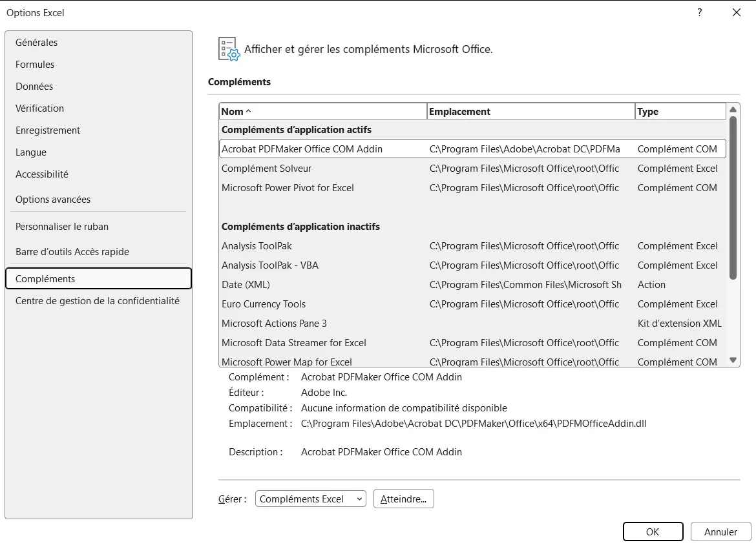Select the Analysis ToolPak row

pyautogui.click(x=472, y=246)
